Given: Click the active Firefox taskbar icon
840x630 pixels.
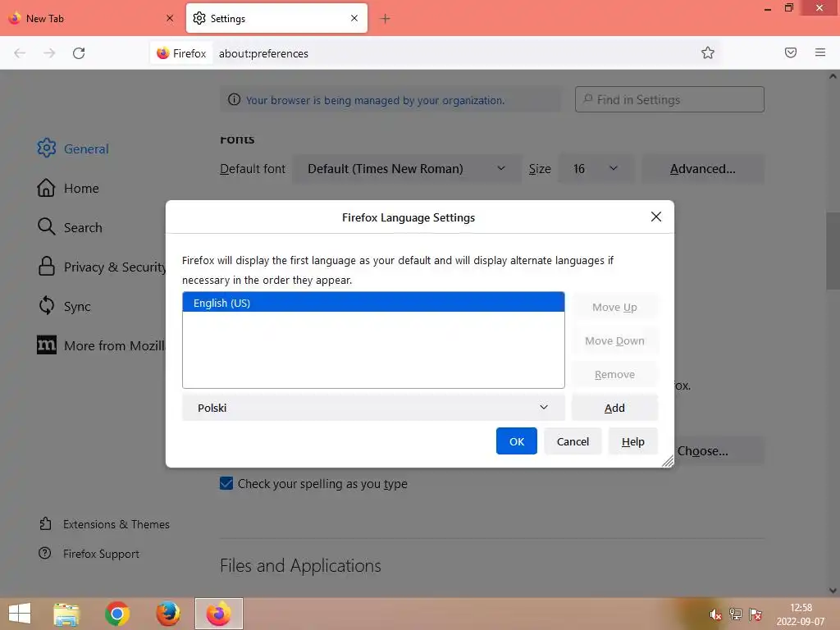Looking at the screenshot, I should (x=218, y=614).
